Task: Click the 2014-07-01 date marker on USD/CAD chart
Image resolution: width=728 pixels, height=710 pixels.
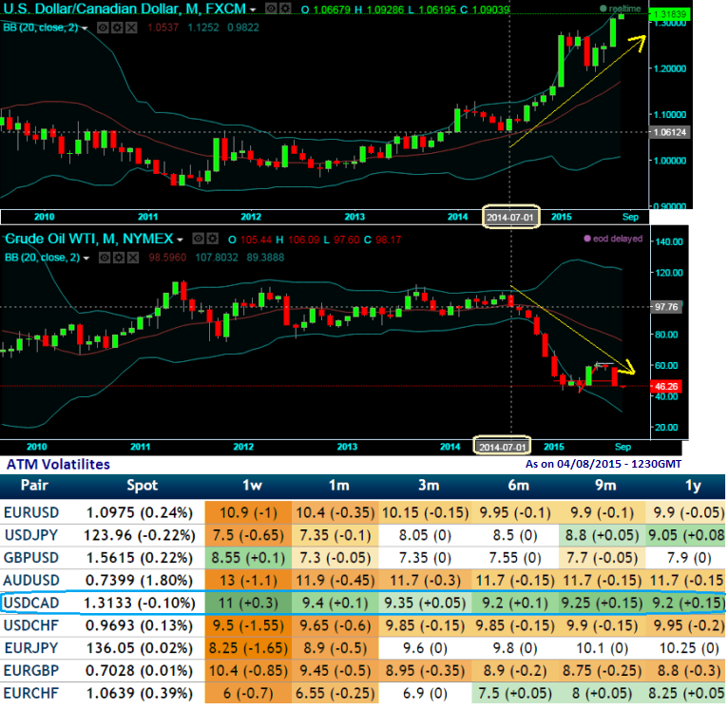Action: [x=511, y=215]
